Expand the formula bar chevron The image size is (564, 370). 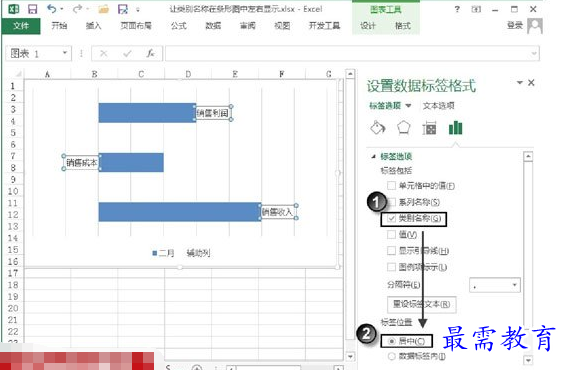click(x=534, y=54)
